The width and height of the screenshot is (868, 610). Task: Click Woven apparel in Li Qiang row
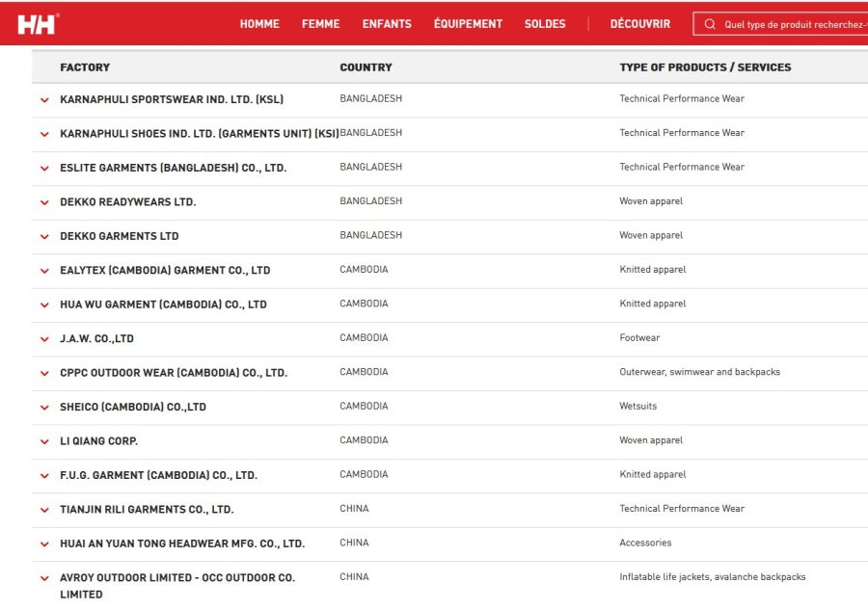pyautogui.click(x=651, y=440)
